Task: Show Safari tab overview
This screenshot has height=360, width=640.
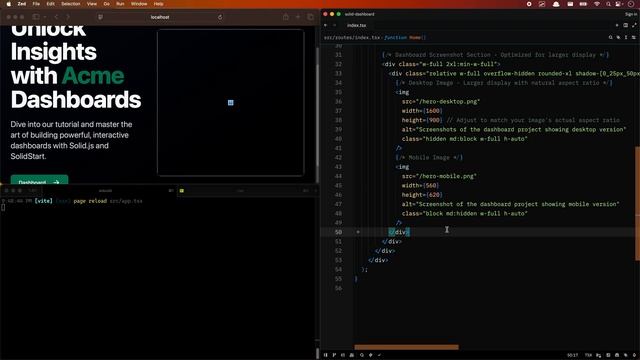Action: 310,17
